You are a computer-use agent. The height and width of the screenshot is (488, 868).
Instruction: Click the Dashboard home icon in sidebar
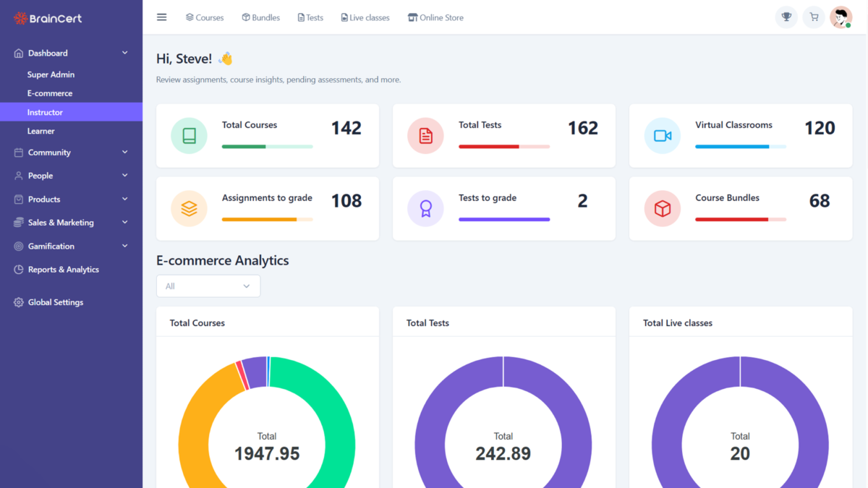[19, 53]
